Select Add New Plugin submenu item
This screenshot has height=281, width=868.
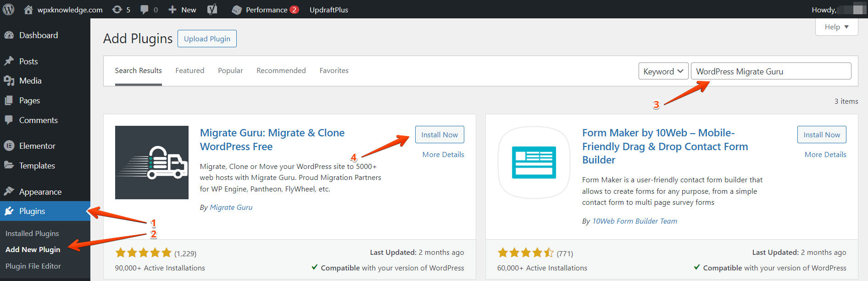tap(33, 249)
